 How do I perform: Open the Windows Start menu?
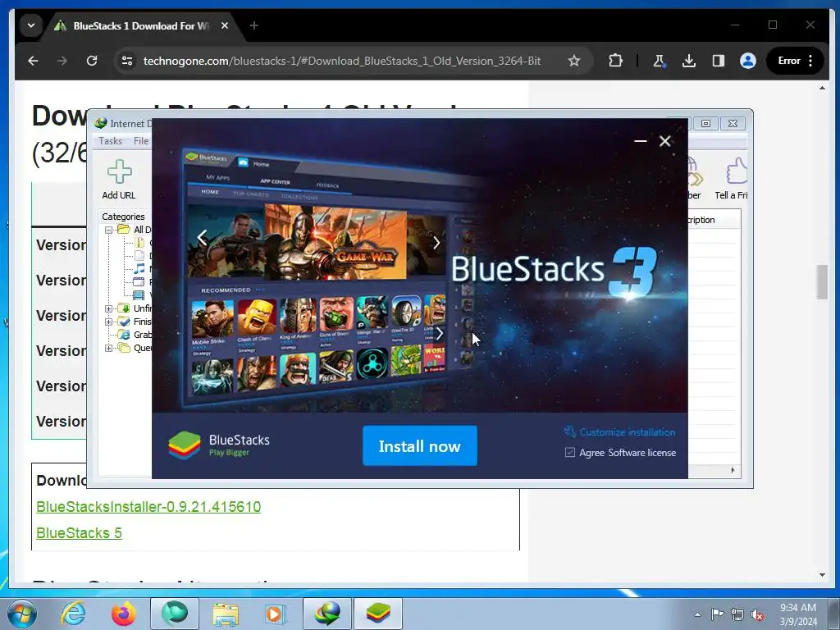pyautogui.click(x=21, y=614)
